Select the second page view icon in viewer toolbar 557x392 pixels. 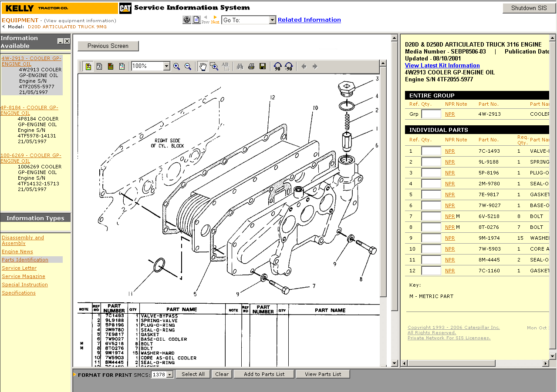pyautogui.click(x=99, y=66)
